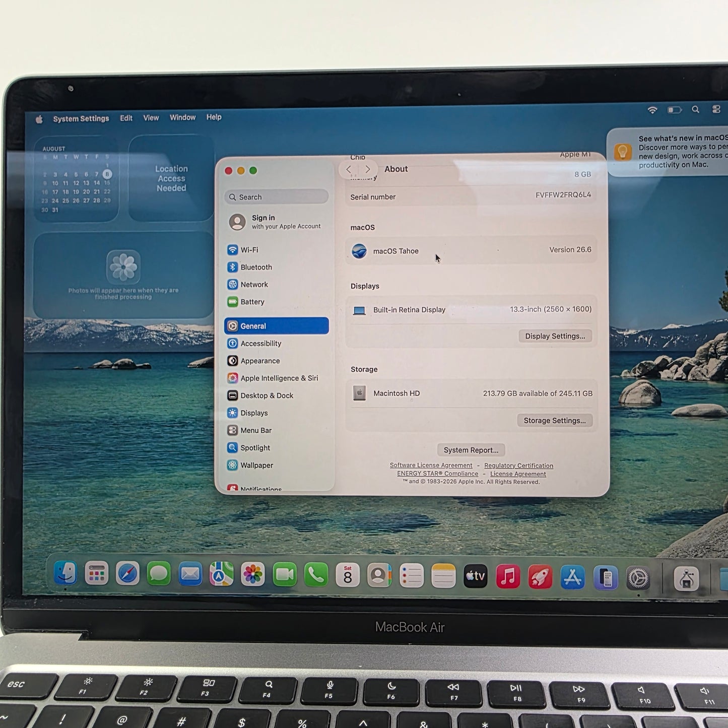This screenshot has height=728, width=728.
Task: Select Spotlight in the settings sidebar
Action: pos(276,448)
